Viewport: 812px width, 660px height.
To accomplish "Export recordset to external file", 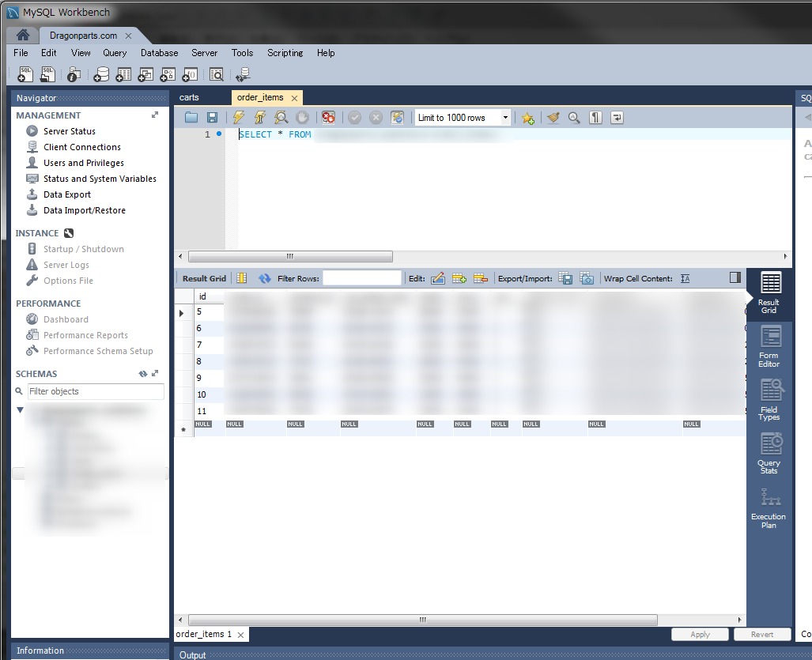I will coord(565,278).
